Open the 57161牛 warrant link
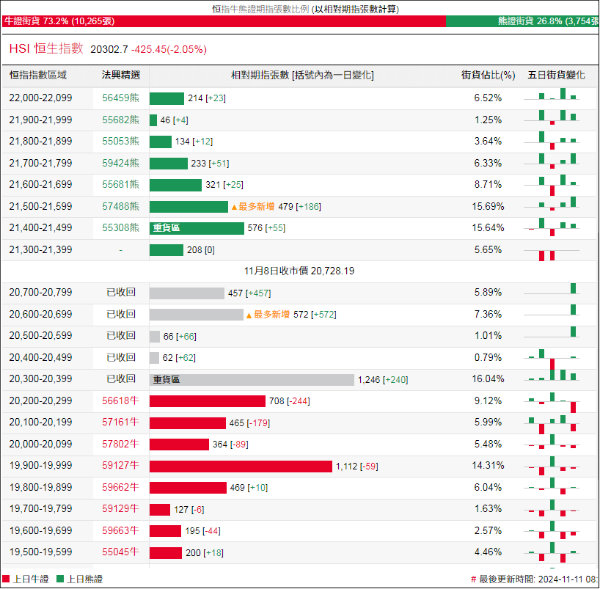Screen dimensions: 600x589 [120, 422]
